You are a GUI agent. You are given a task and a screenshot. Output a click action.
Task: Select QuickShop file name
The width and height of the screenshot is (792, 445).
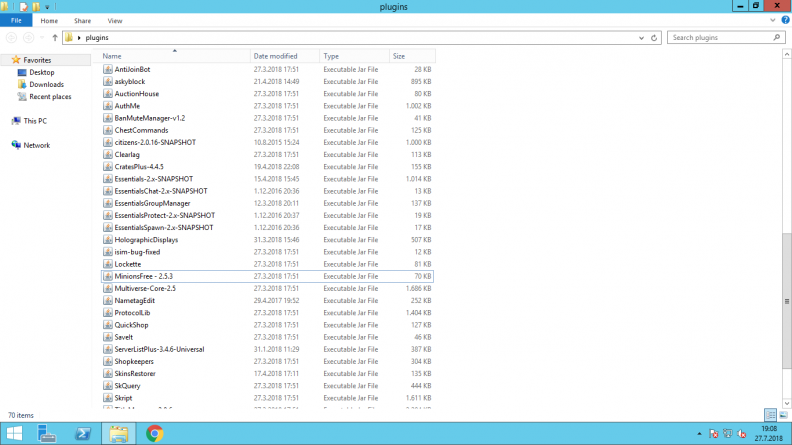(131, 325)
